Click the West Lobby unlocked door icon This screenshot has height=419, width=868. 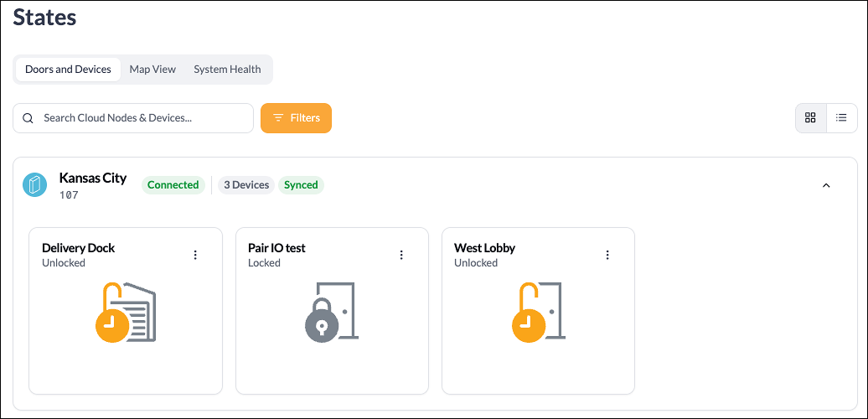click(538, 313)
